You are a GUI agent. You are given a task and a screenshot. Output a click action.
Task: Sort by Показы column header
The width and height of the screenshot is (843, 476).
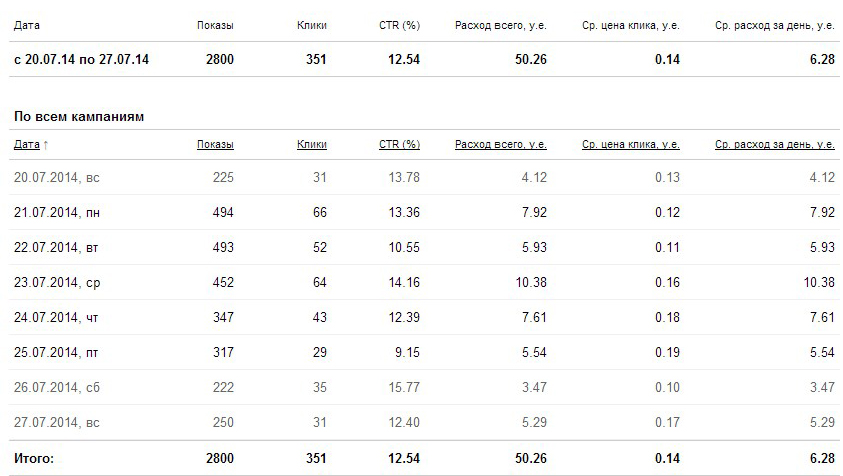(215, 144)
